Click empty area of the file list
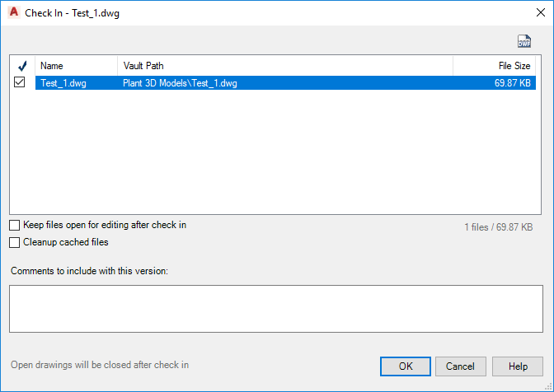 (276, 156)
